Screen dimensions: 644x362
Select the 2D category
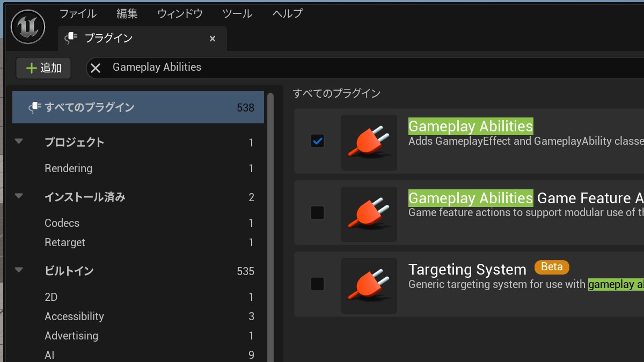coord(51,297)
